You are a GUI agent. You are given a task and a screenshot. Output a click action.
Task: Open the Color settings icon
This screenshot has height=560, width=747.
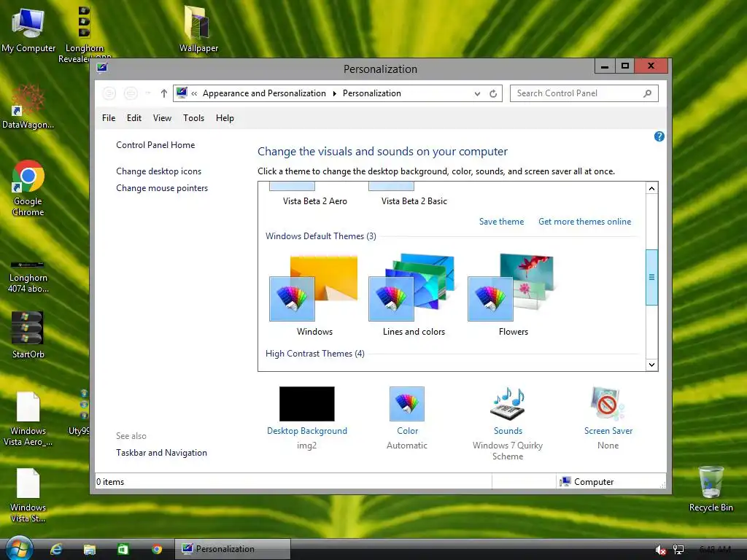pos(407,404)
